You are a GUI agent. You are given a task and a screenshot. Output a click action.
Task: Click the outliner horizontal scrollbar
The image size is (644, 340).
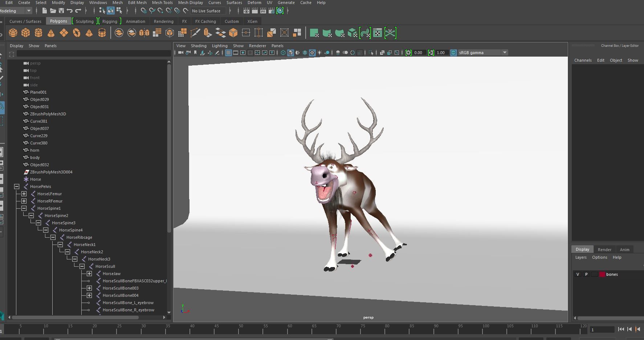pyautogui.click(x=76, y=317)
